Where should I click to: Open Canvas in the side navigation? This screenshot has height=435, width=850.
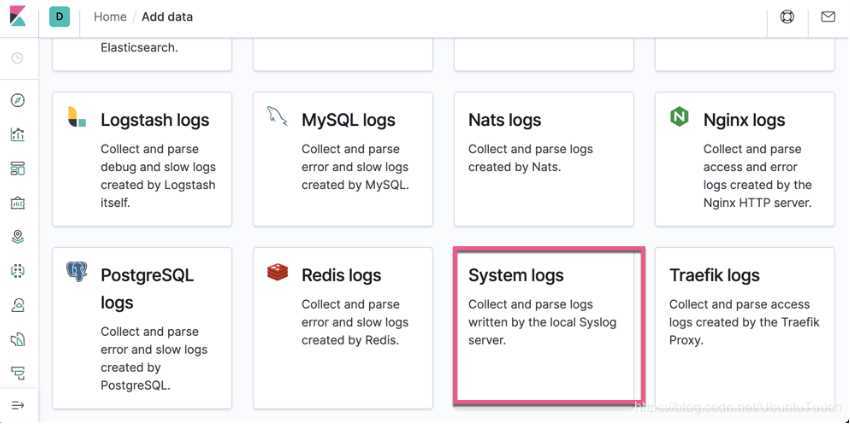(x=18, y=203)
